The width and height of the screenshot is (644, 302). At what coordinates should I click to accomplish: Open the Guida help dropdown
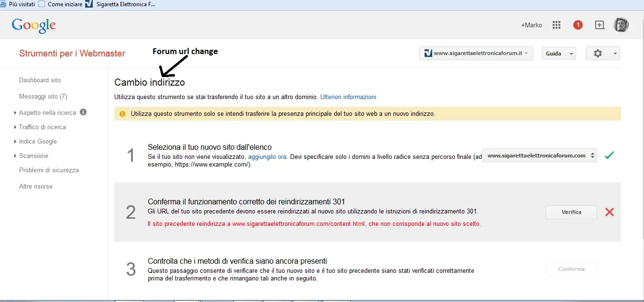(559, 54)
